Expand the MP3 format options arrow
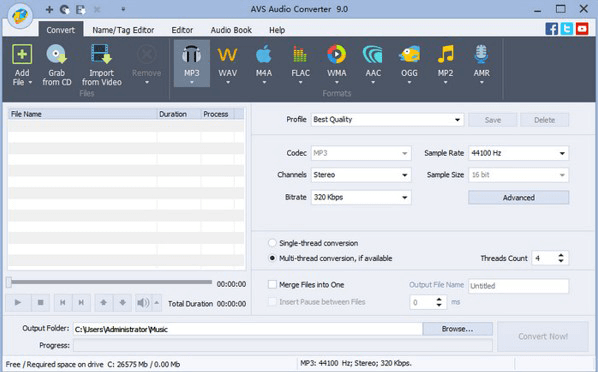598x372 pixels. [191, 82]
